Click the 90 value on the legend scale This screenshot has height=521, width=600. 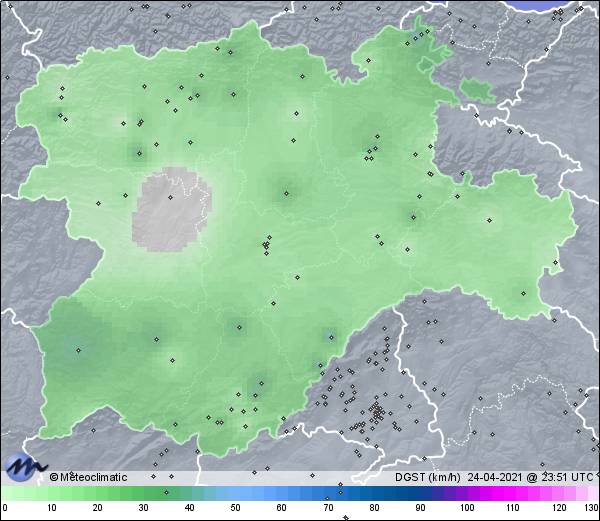tap(420, 508)
